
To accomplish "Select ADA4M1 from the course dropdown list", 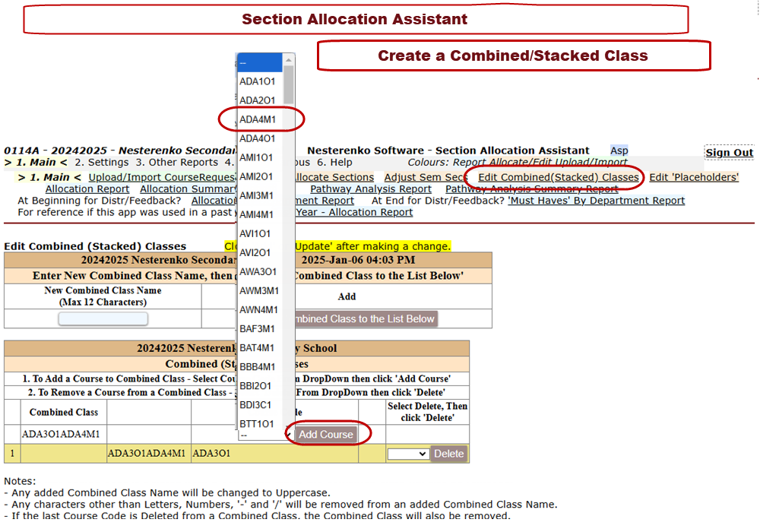I will 258,119.
